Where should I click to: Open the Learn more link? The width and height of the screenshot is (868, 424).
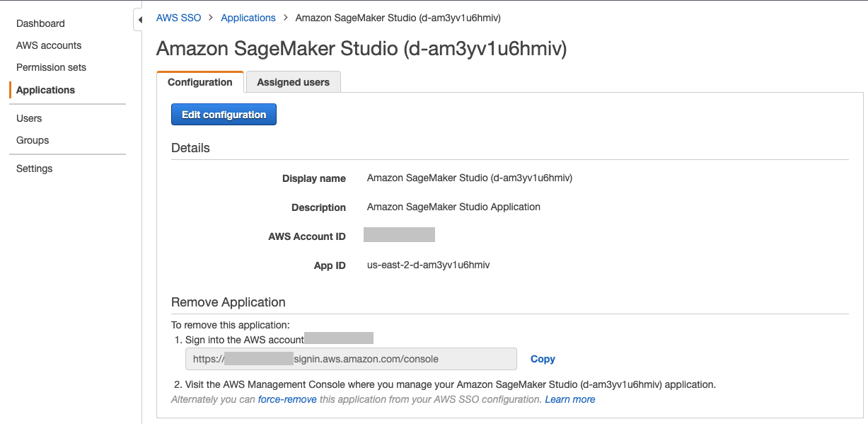(569, 399)
